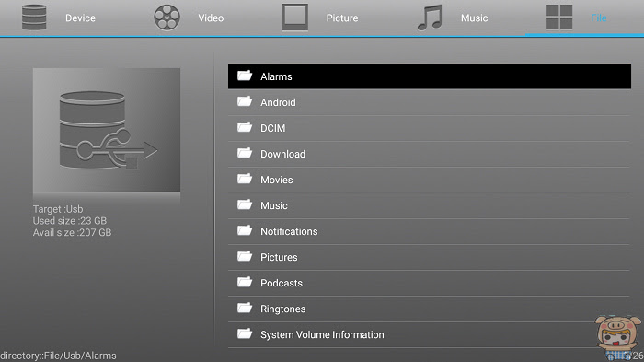Click the System Volume Information folder icon
Screen dimensions: 644x362
(x=245, y=334)
